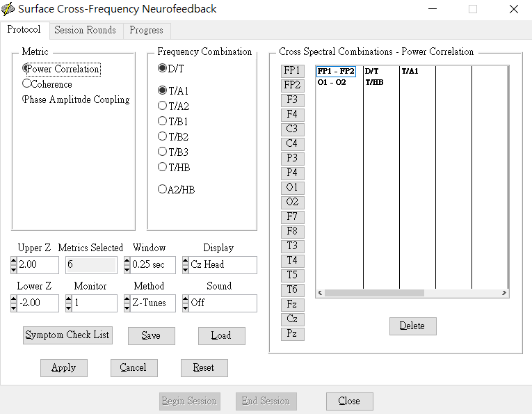Choose the T/A2 frequency combination
532x414 pixels.
[x=173, y=106]
